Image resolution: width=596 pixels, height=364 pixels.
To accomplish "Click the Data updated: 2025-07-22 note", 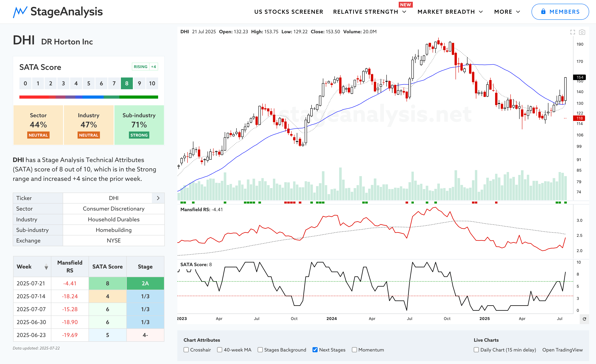I will [x=36, y=348].
